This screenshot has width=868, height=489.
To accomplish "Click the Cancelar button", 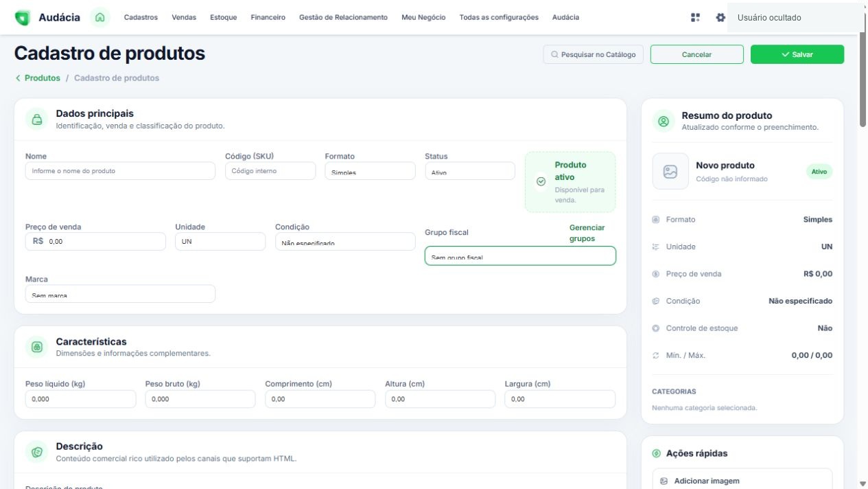I will pos(697,54).
